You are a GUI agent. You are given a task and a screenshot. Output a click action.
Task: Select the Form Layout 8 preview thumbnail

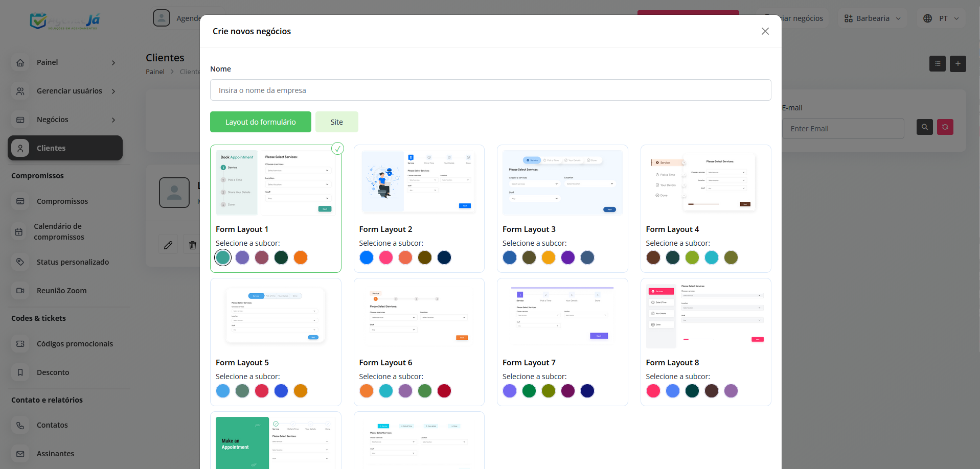point(706,316)
